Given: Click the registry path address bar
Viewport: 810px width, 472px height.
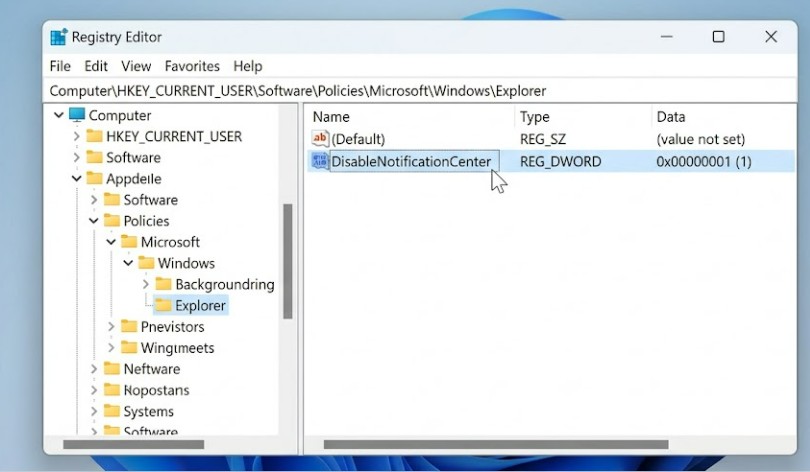Looking at the screenshot, I should click(x=419, y=91).
